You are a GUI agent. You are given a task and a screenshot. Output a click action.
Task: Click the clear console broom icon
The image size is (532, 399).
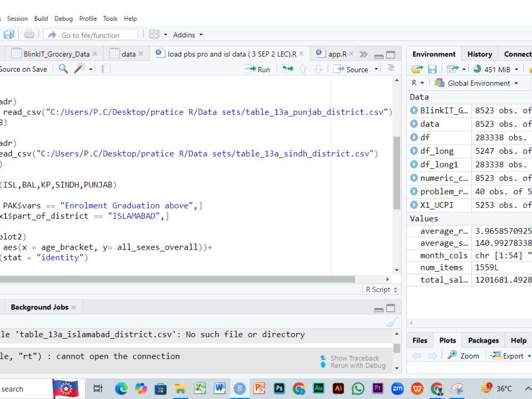tap(392, 322)
